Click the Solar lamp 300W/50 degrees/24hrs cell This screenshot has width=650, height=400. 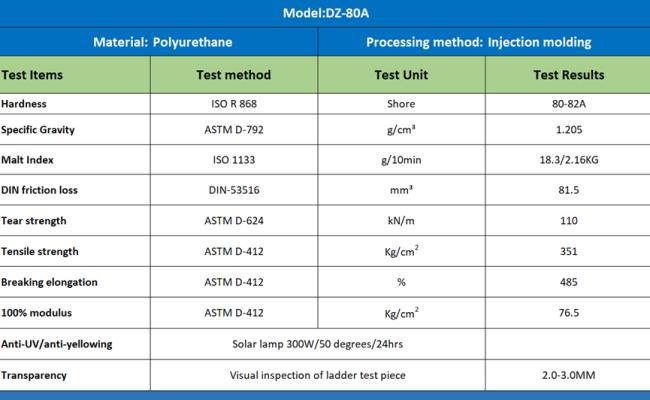coord(317,344)
